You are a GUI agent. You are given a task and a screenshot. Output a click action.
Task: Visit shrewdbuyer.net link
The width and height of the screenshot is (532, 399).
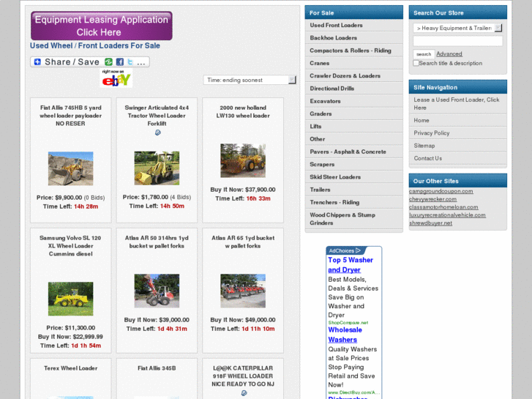[430, 223]
